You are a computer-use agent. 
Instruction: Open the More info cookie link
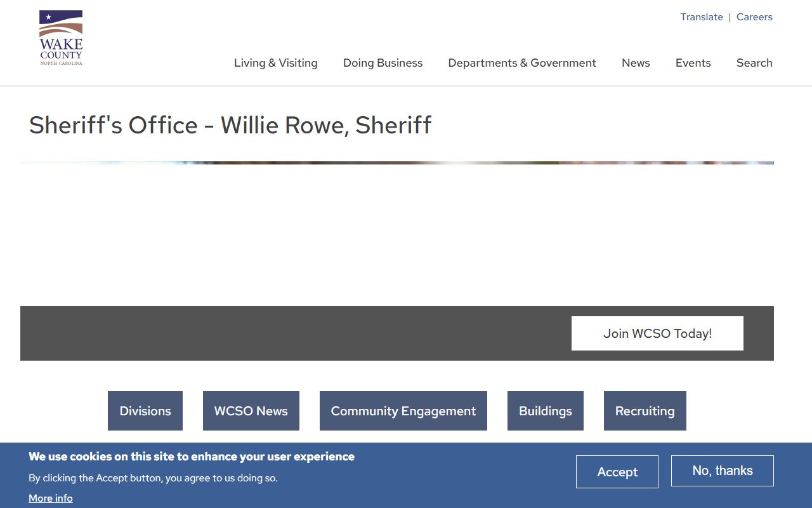coord(51,498)
